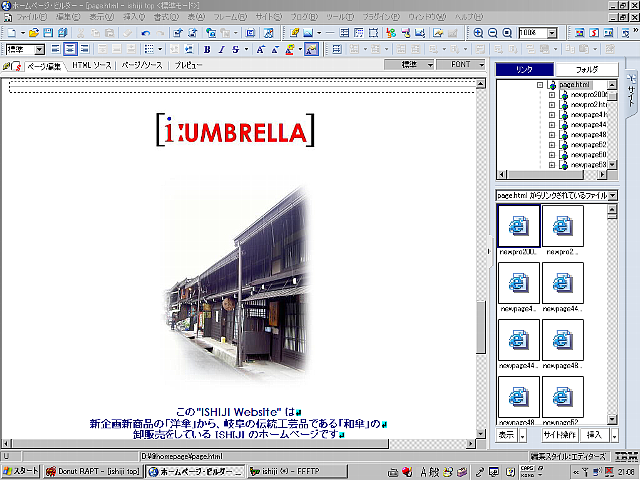The width and height of the screenshot is (640, 480).
Task: Open the ファイル menu
Action: pyautogui.click(x=31, y=17)
